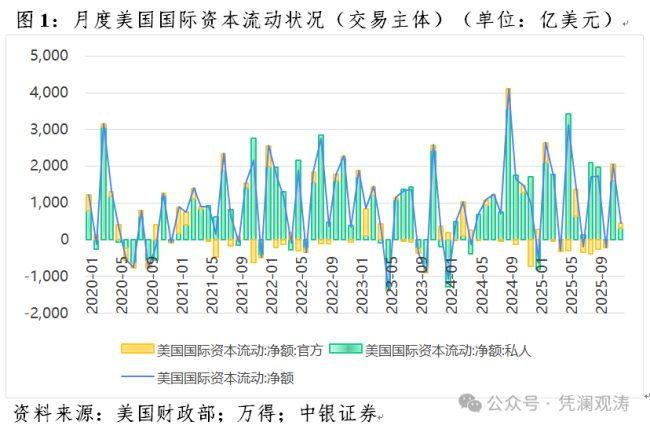Click x-axis label 2023-01
The height and width of the screenshot is (429, 650).
pos(362,285)
